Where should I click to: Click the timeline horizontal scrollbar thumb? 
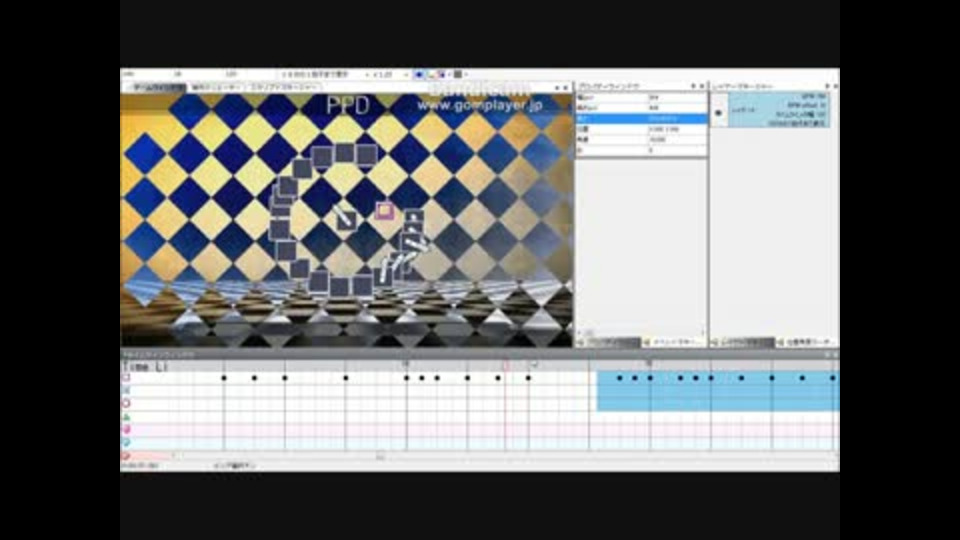click(380, 456)
